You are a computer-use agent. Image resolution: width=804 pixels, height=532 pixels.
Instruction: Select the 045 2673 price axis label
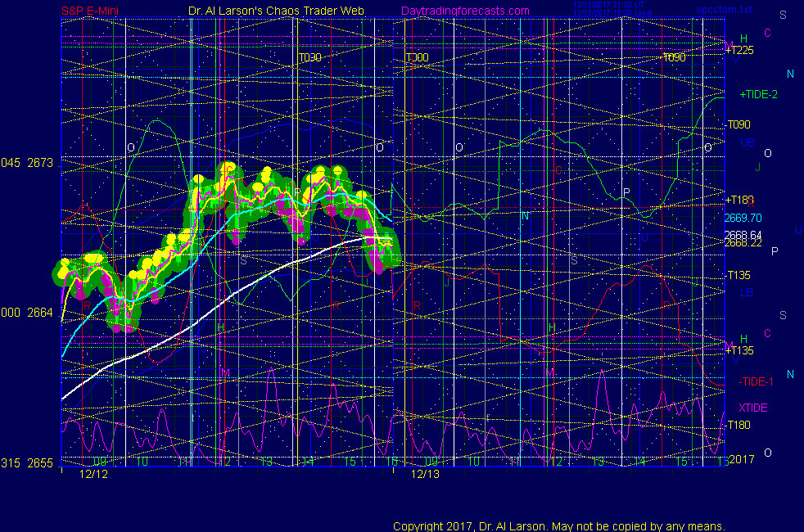(27, 163)
